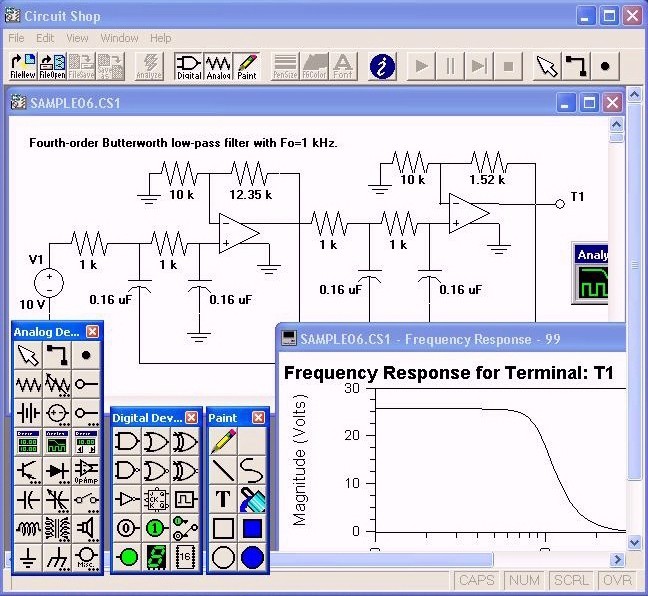Viewport: 648px width, 596px height.
Task: Pick the switch in Analog palette
Action: click(x=86, y=500)
